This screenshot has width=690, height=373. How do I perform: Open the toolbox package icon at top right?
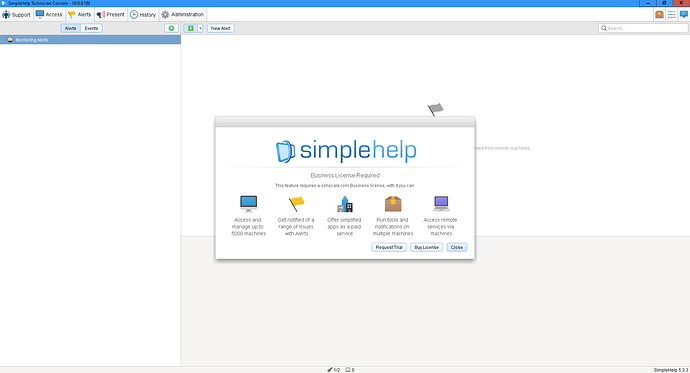[659, 15]
